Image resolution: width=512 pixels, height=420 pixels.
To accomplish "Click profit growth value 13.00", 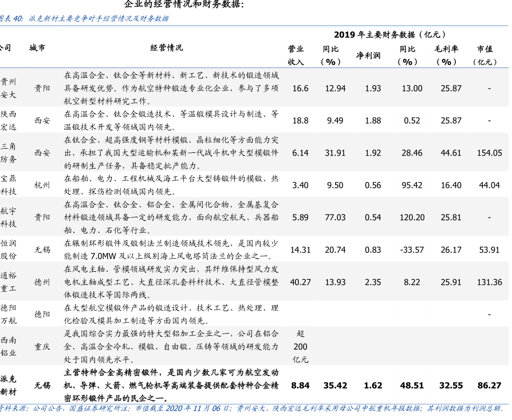I will tap(412, 89).
